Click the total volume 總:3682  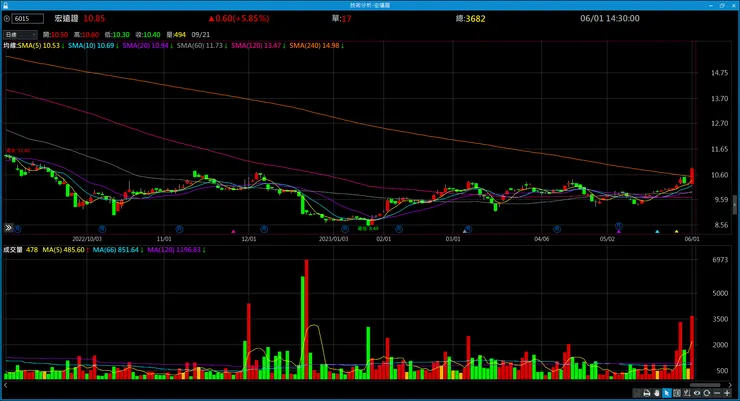(x=471, y=18)
